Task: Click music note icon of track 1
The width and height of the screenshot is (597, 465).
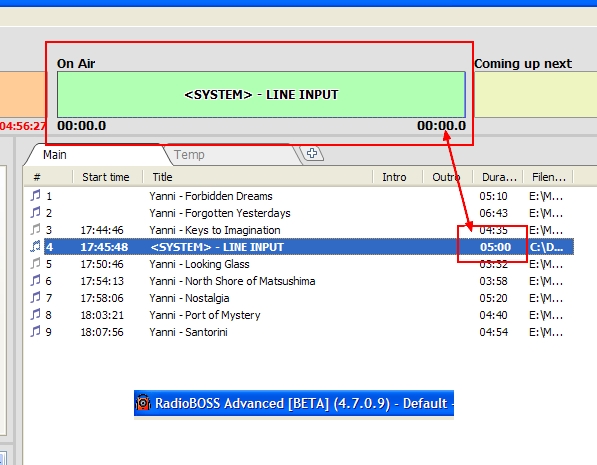Action: coord(35,196)
